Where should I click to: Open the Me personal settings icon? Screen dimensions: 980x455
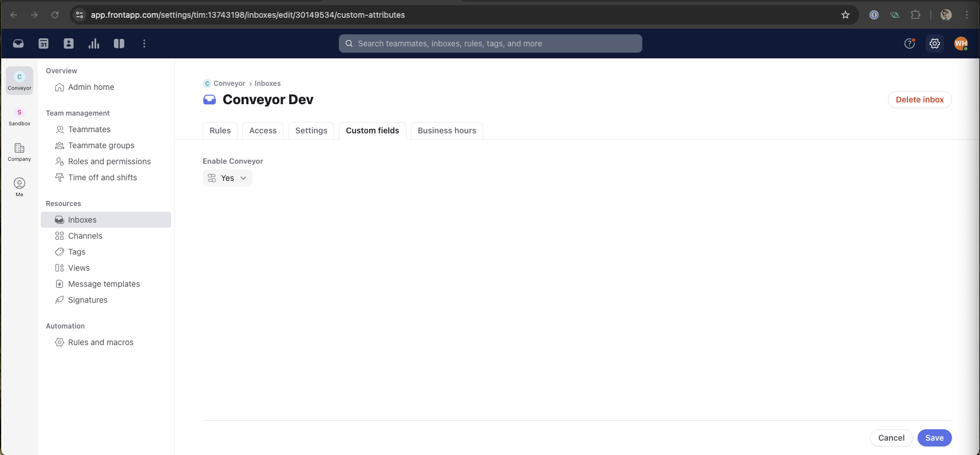coord(19,187)
